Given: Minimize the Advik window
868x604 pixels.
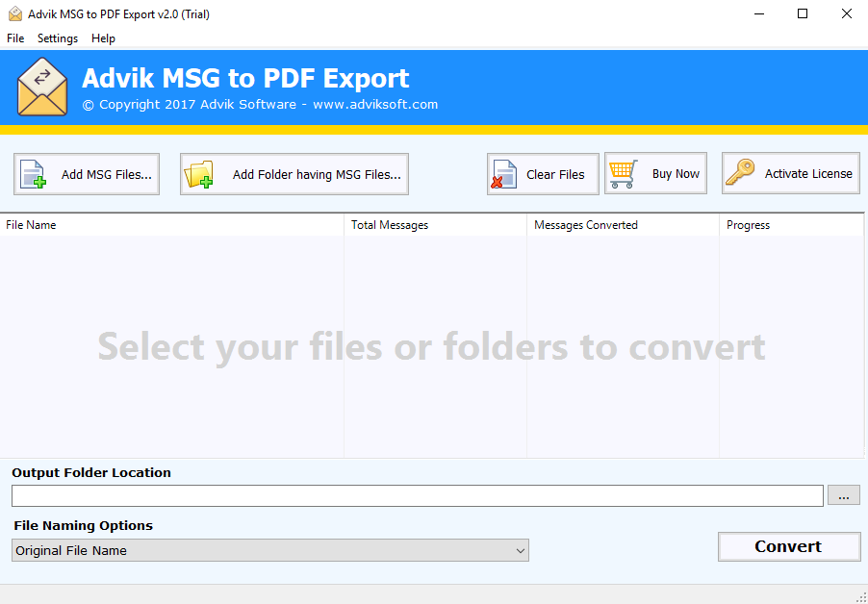Looking at the screenshot, I should 759,13.
